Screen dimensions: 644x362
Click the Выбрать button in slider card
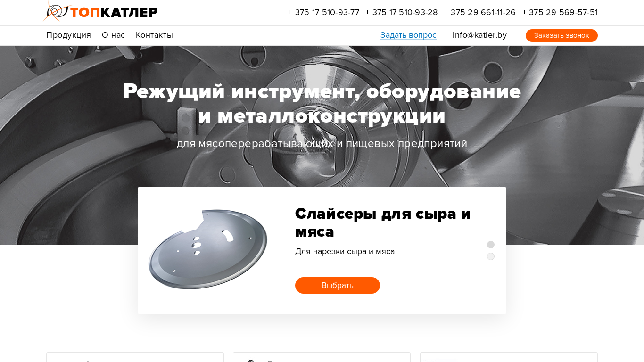click(x=338, y=286)
